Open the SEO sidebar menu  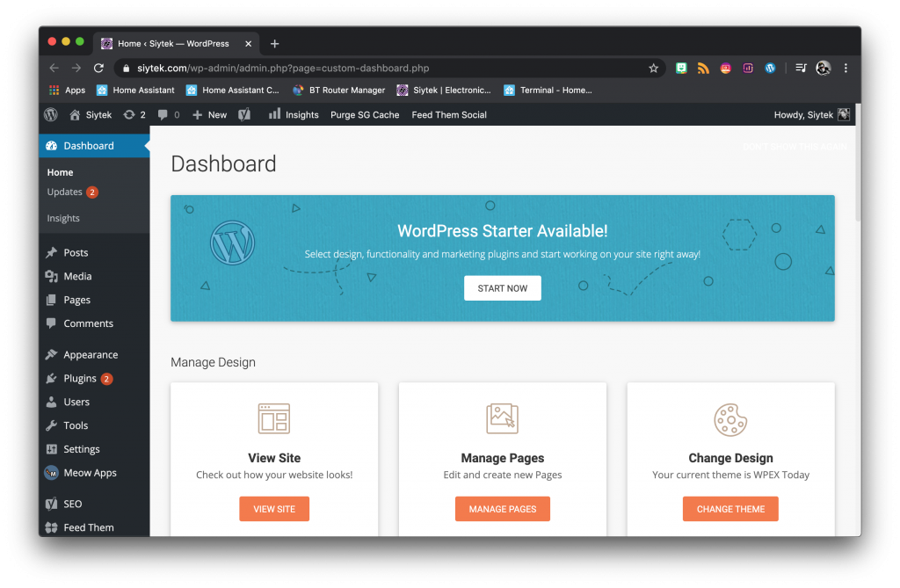[x=94, y=504]
